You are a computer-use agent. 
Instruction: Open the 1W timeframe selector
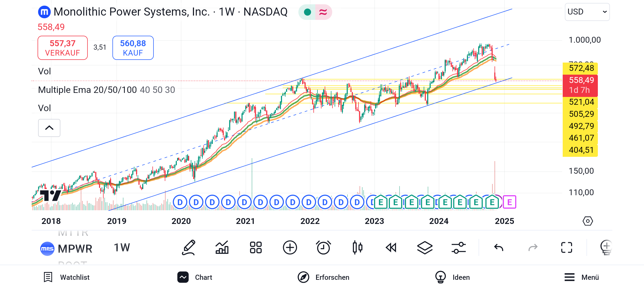122,247
